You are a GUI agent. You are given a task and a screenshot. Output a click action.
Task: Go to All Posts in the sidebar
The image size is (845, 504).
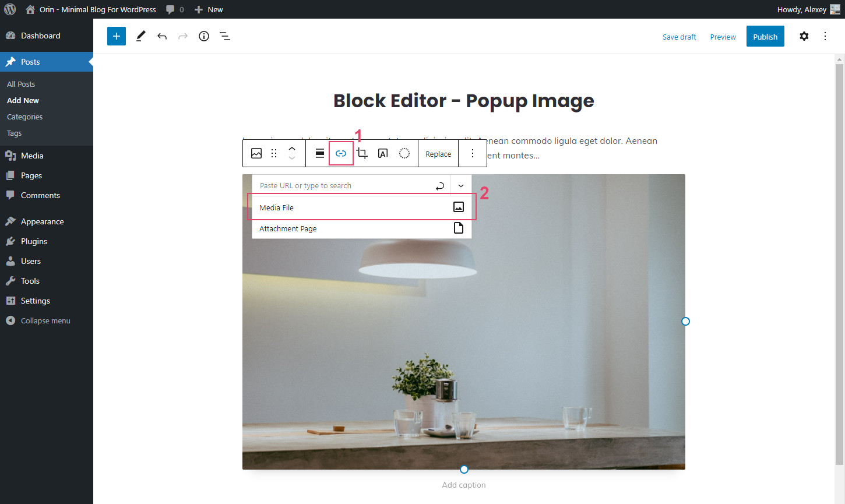pos(20,84)
